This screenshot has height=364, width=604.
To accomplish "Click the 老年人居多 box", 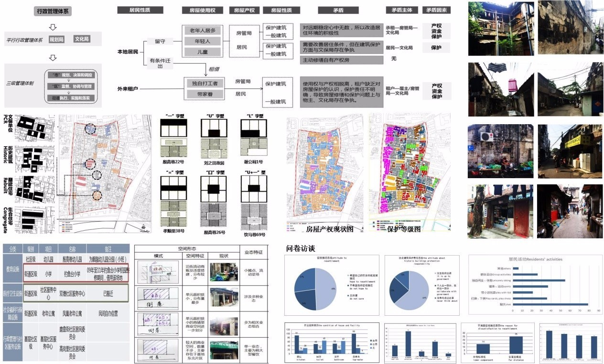I will click(x=203, y=31).
